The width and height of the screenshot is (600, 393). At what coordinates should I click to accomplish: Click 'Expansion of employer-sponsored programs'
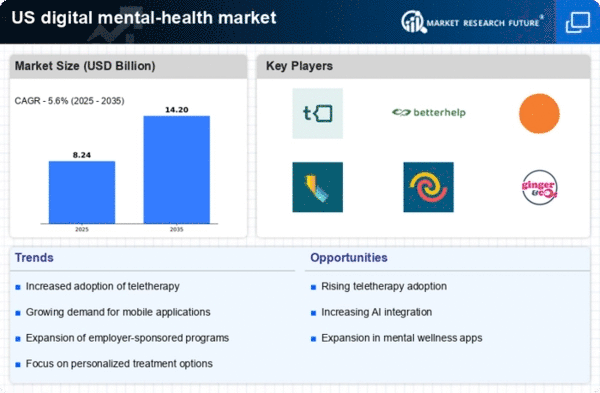pyautogui.click(x=127, y=338)
